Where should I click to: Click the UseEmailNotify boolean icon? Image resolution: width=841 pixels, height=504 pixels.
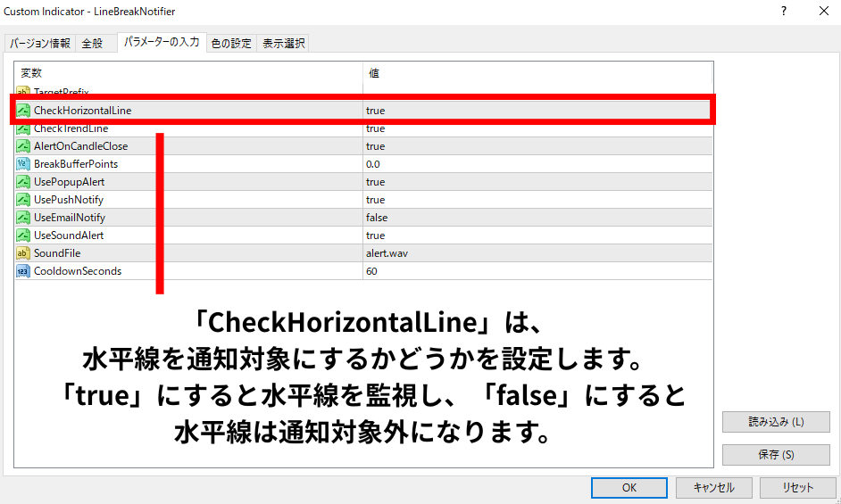(23, 218)
